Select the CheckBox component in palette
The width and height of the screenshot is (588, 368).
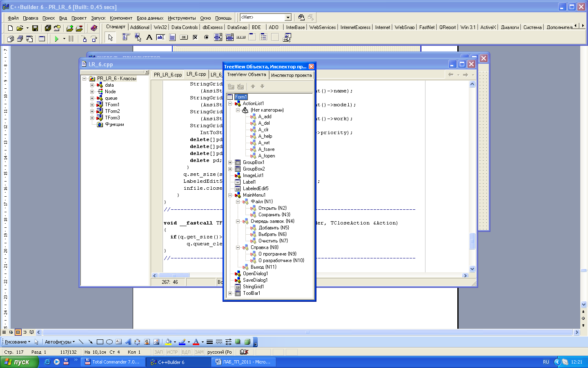point(195,37)
